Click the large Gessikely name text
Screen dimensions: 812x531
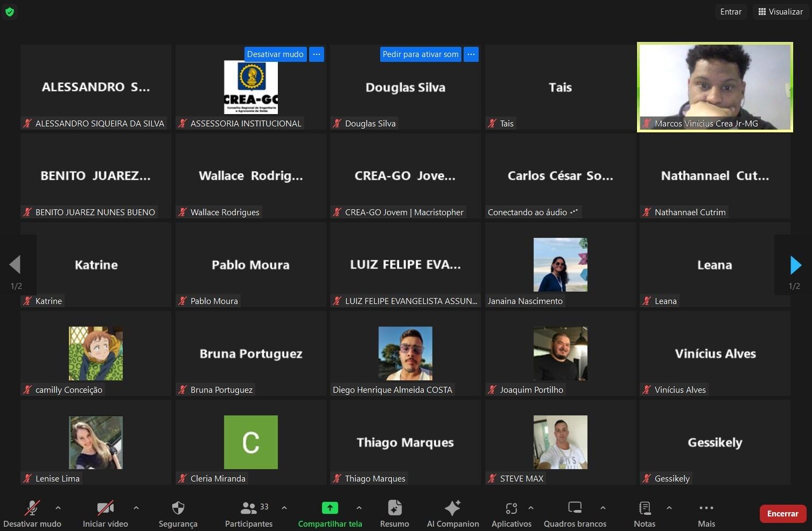pyautogui.click(x=715, y=443)
